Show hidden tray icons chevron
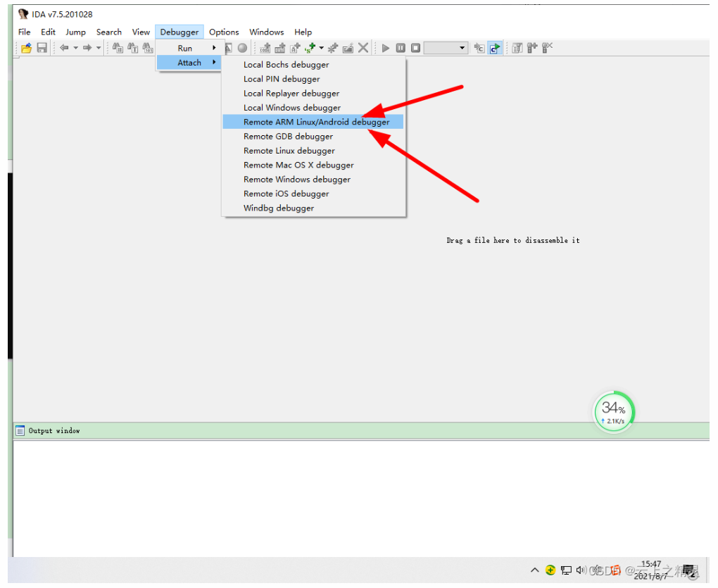718x588 pixels. pos(534,570)
